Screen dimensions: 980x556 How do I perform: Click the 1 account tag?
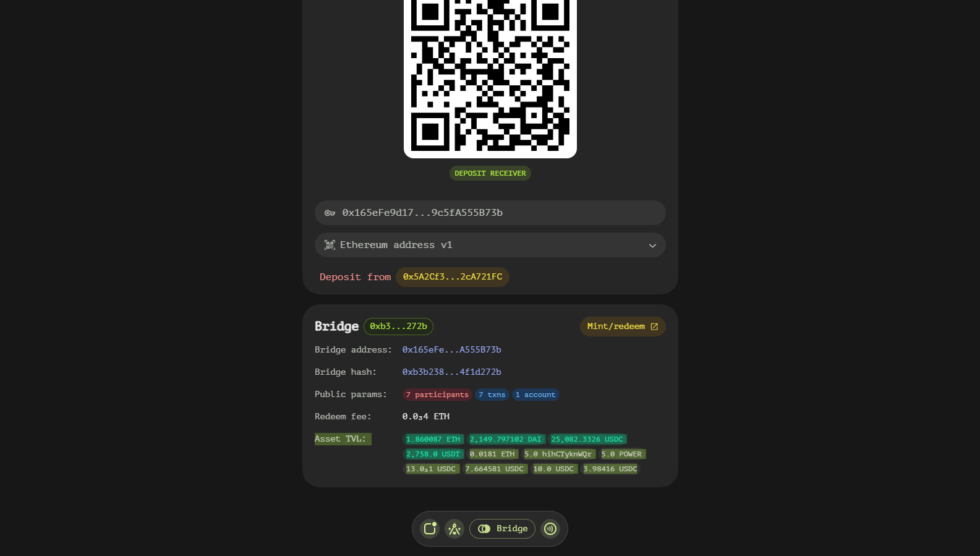[x=535, y=395]
